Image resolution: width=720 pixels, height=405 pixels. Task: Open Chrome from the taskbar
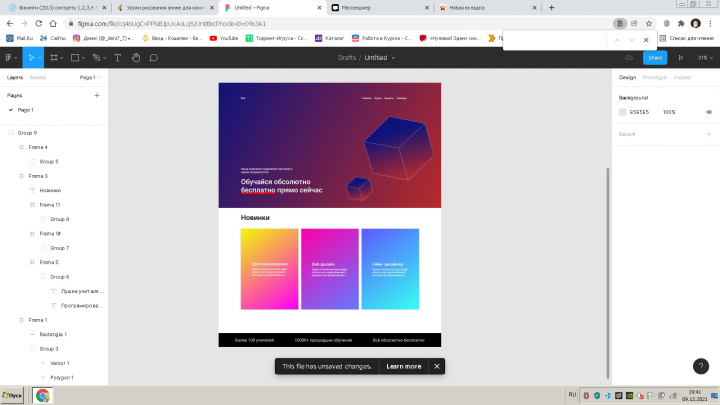point(42,395)
